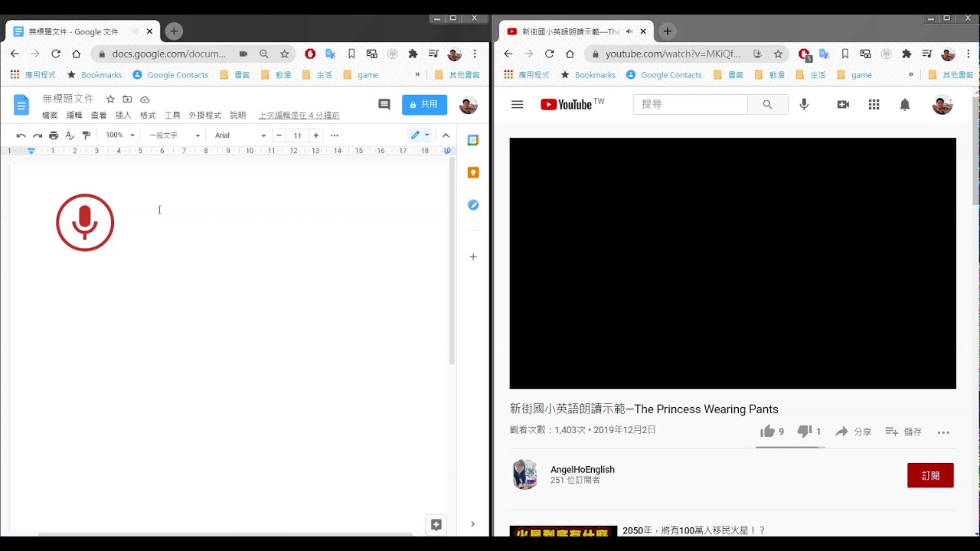Click the YouTube logo
The height and width of the screenshot is (551, 980).
click(567, 105)
